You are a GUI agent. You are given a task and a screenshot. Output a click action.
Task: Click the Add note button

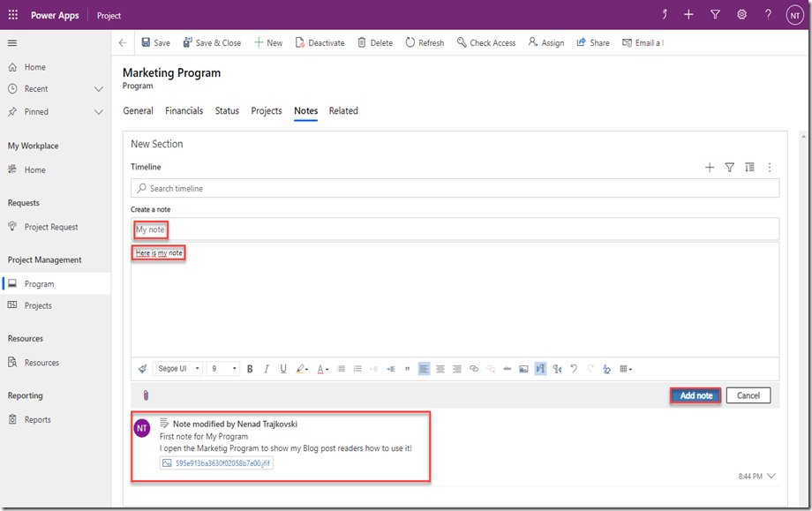(695, 395)
